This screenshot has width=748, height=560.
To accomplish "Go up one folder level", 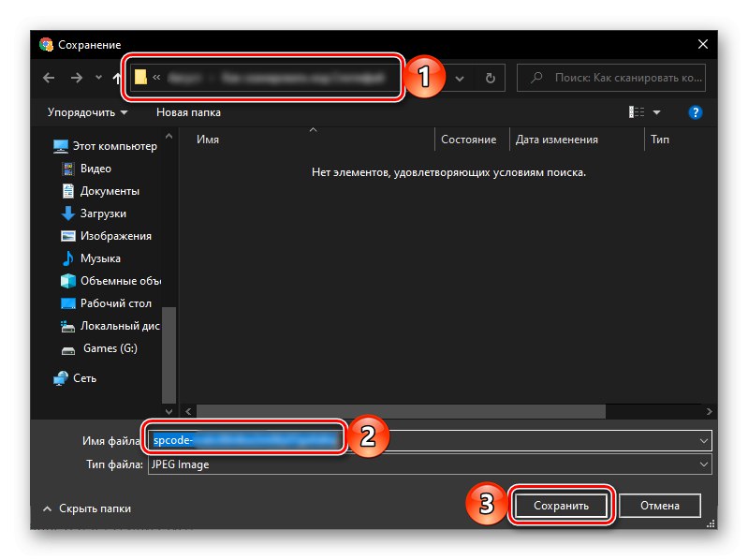I will point(116,78).
